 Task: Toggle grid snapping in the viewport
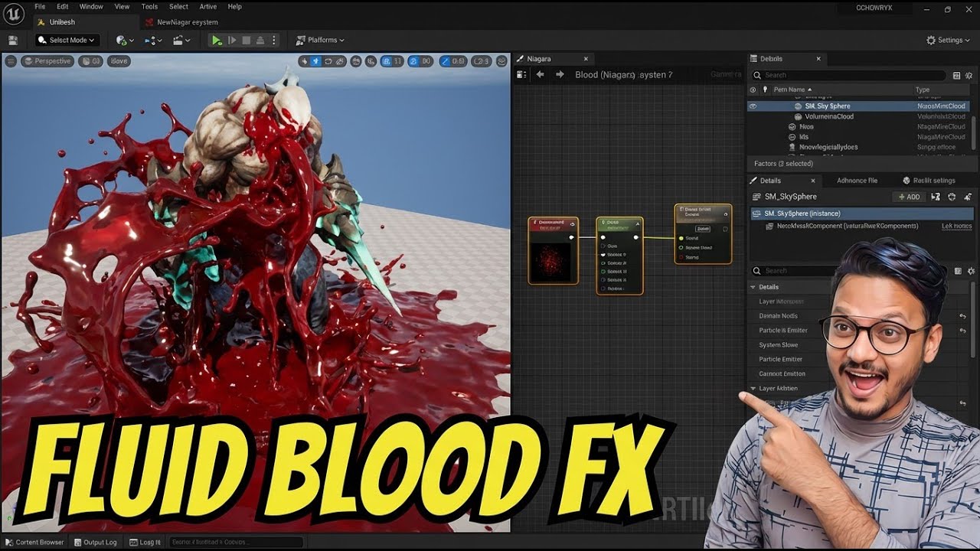point(386,61)
